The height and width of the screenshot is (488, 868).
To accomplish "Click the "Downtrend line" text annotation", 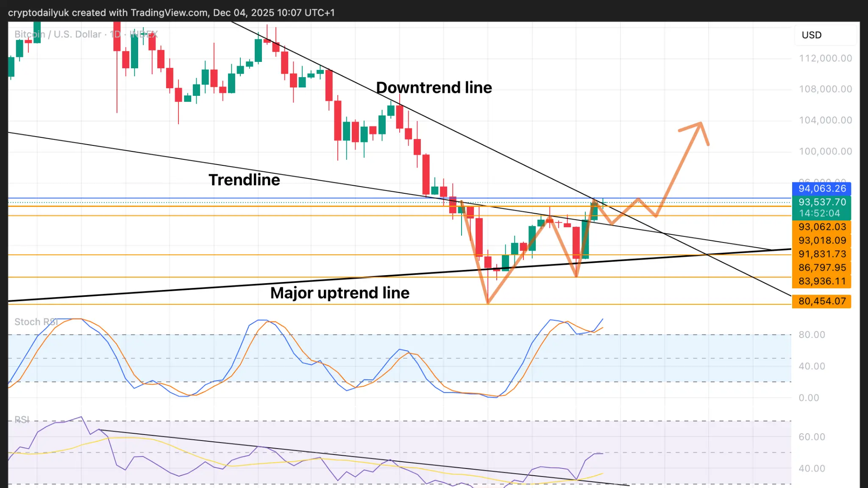I will pyautogui.click(x=434, y=88).
